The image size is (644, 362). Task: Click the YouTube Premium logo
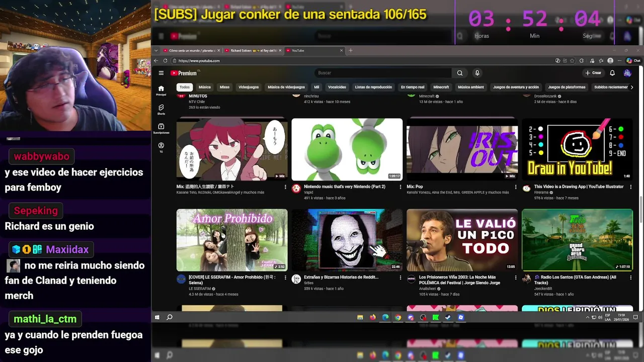(184, 73)
